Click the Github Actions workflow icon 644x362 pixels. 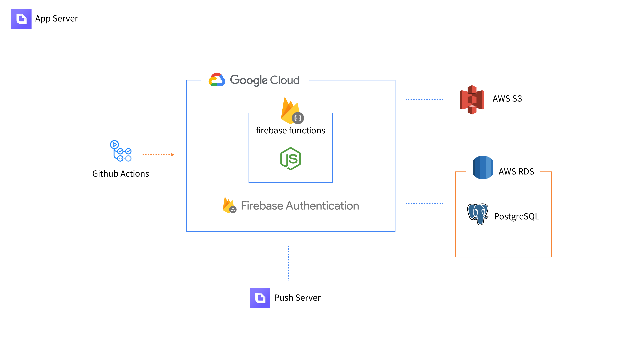(x=121, y=151)
